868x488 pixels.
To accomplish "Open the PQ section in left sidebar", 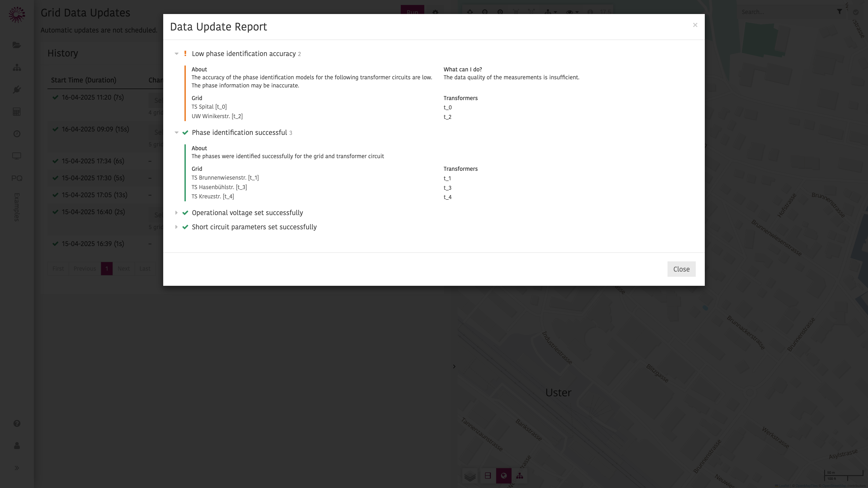I will 17,178.
